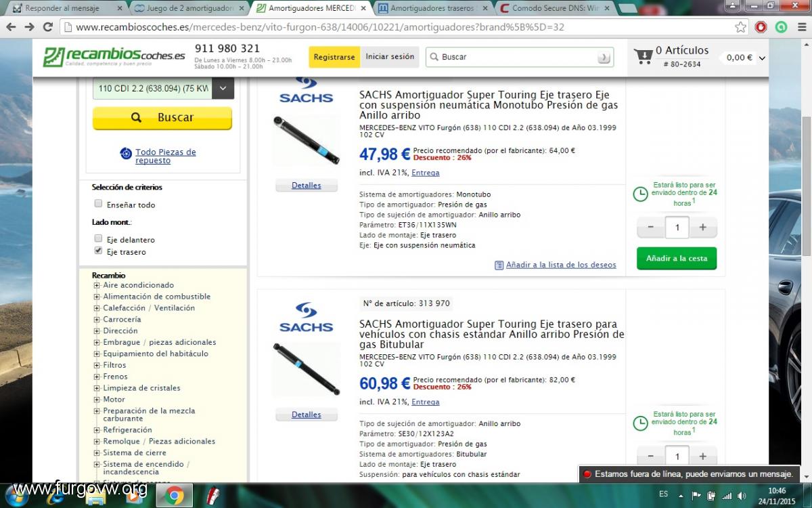Add the 47,98 € shock absorber to cart
This screenshot has width=812, height=508.
tap(677, 258)
